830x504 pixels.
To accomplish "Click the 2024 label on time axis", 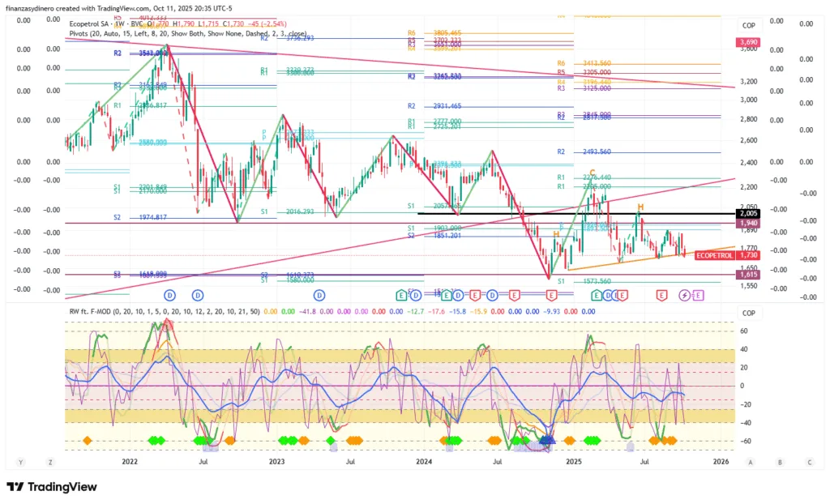I will coord(422,462).
